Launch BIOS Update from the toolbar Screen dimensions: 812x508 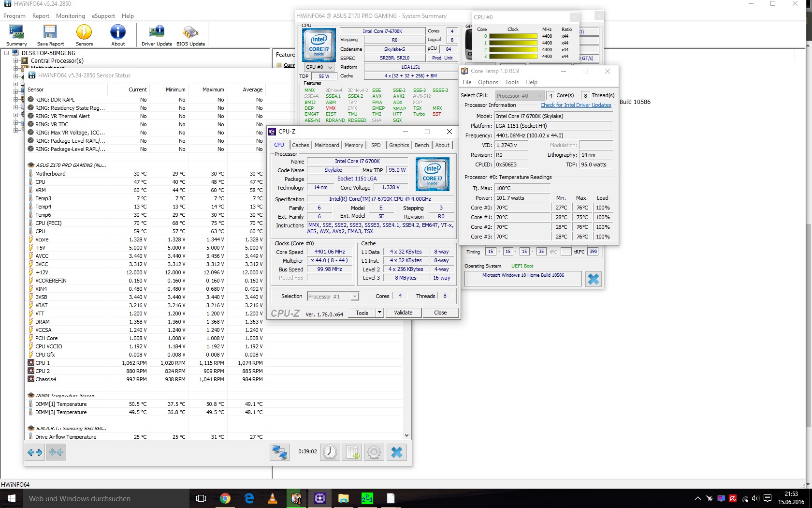pyautogui.click(x=190, y=35)
